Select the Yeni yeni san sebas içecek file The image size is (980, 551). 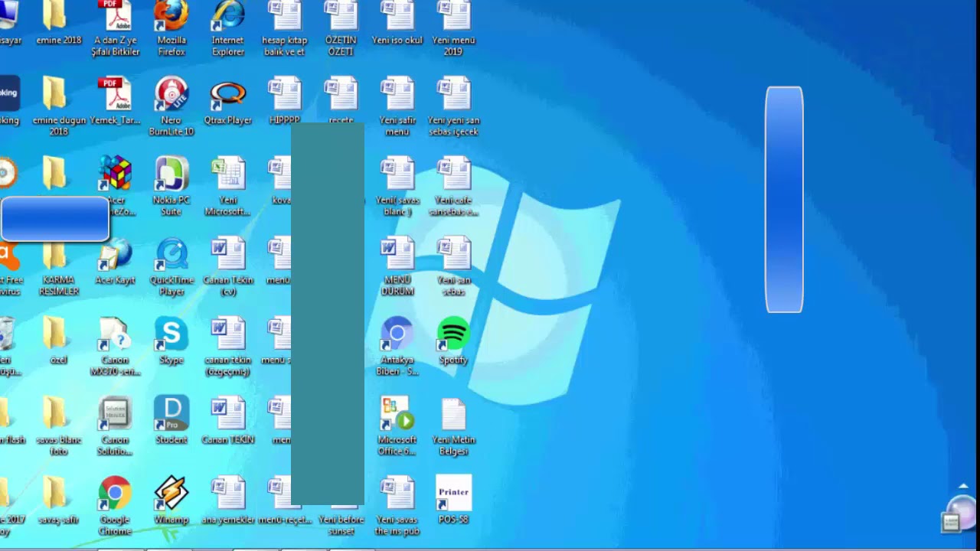(x=453, y=106)
